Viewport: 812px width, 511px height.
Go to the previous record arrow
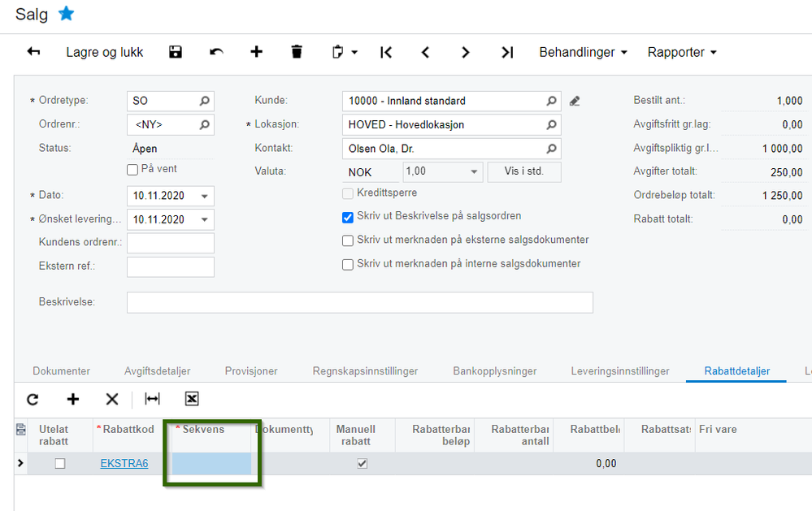click(x=426, y=52)
